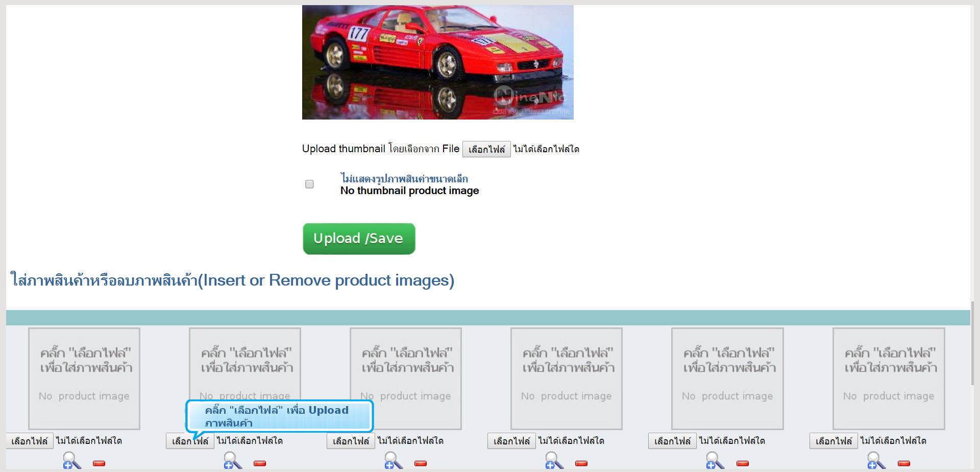Image resolution: width=980 pixels, height=472 pixels.
Task: Click the magnifier icon under the second product slot
Action: pyautogui.click(x=233, y=461)
